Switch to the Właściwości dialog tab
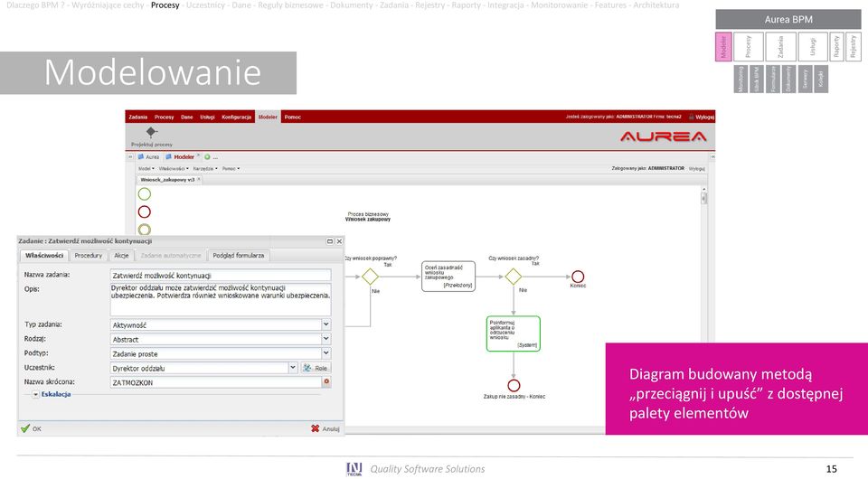The height and width of the screenshot is (479, 868). [44, 256]
